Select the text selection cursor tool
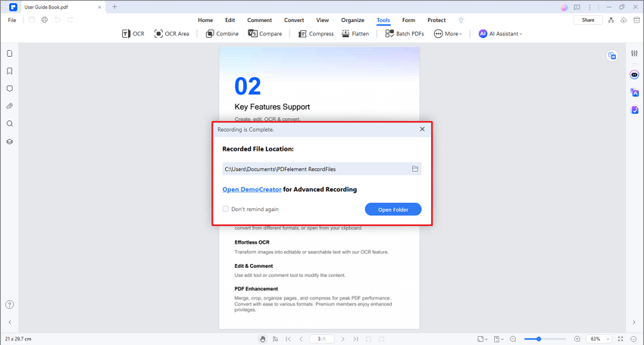The width and height of the screenshot is (644, 345). click(275, 339)
